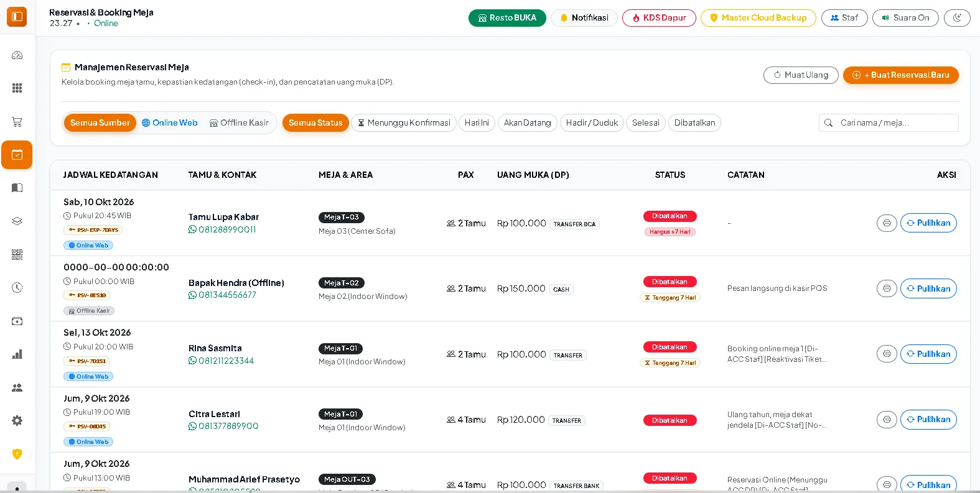The height and width of the screenshot is (493, 980).
Task: Open WhatsApp number 081377889900
Action: point(223,426)
